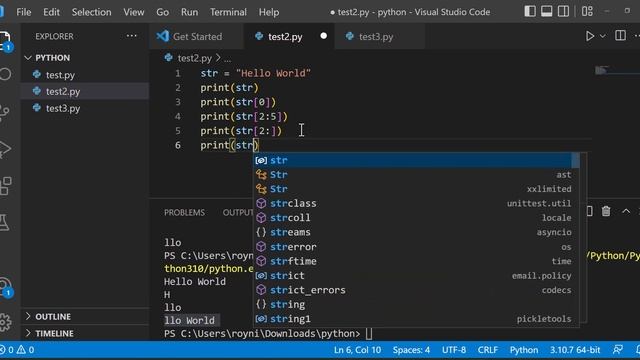Expand the TIMELINE section
Screen dimensions: 640x360
coord(85,333)
